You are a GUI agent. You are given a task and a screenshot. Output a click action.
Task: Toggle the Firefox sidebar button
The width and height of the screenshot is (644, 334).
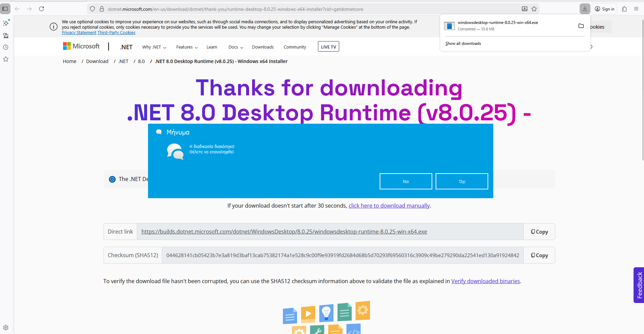pyautogui.click(x=5, y=9)
